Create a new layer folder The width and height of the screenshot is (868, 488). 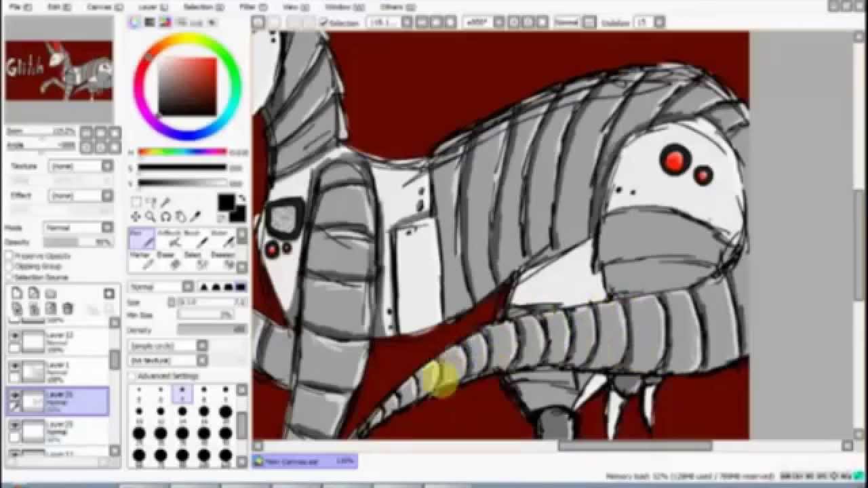51,293
